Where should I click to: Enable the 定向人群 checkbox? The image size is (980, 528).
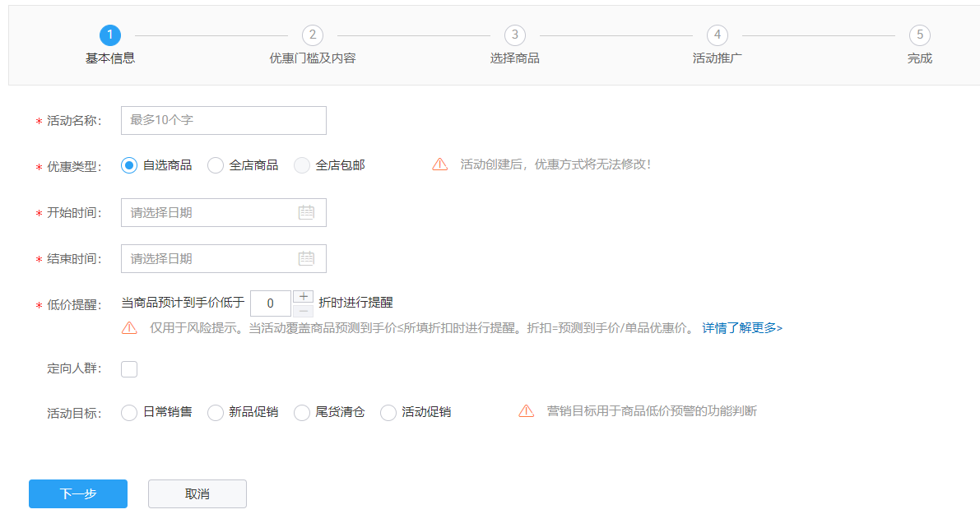129,369
